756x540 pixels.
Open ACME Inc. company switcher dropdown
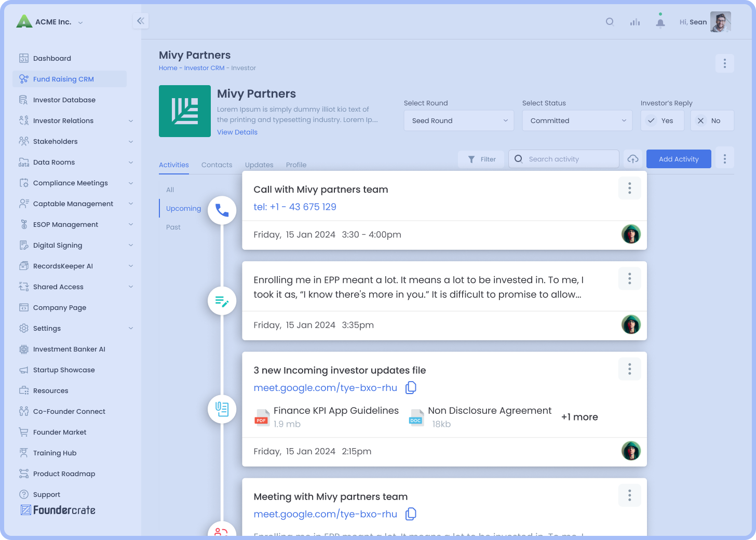pos(80,22)
